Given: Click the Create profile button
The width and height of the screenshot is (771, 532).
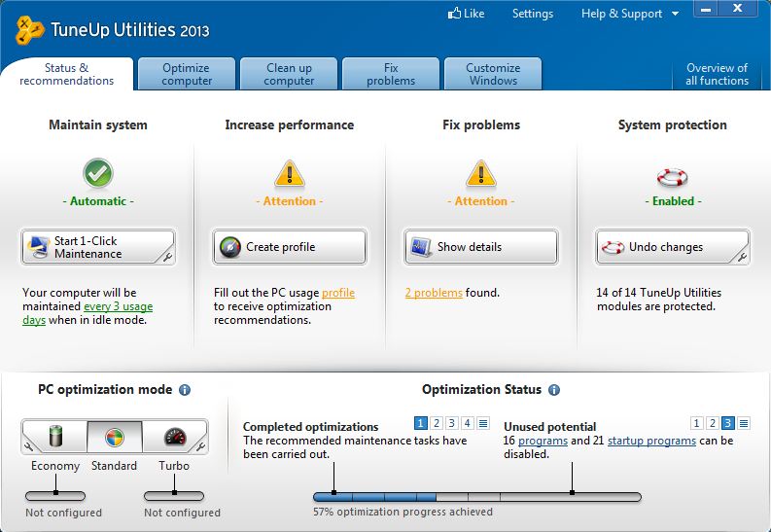Looking at the screenshot, I should [x=290, y=247].
